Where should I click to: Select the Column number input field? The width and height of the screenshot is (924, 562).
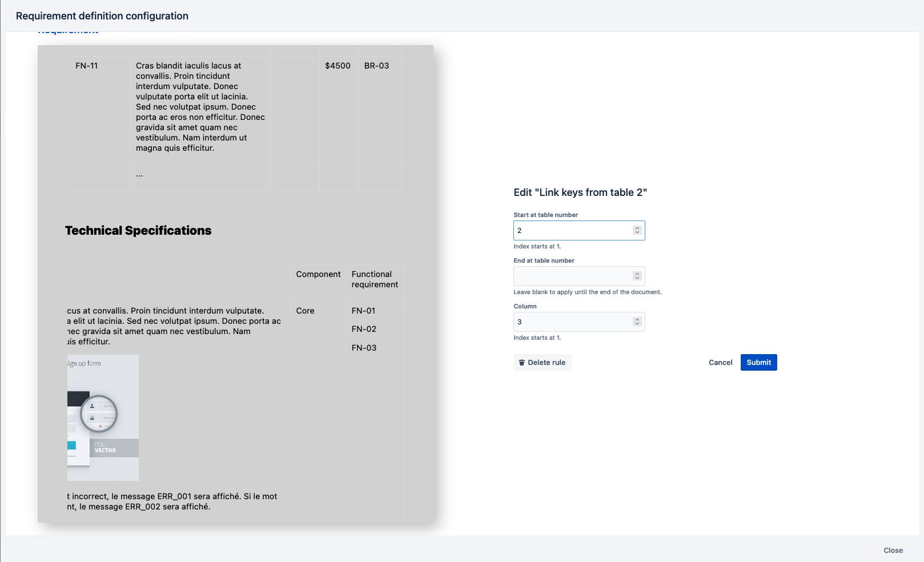572,322
